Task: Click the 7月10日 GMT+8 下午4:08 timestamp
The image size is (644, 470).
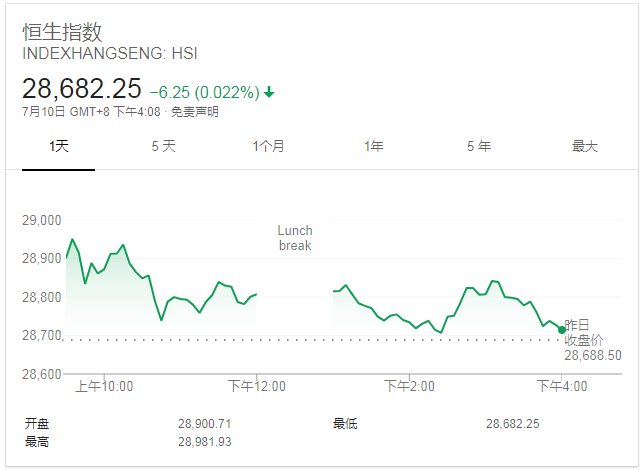Action: 91,112
